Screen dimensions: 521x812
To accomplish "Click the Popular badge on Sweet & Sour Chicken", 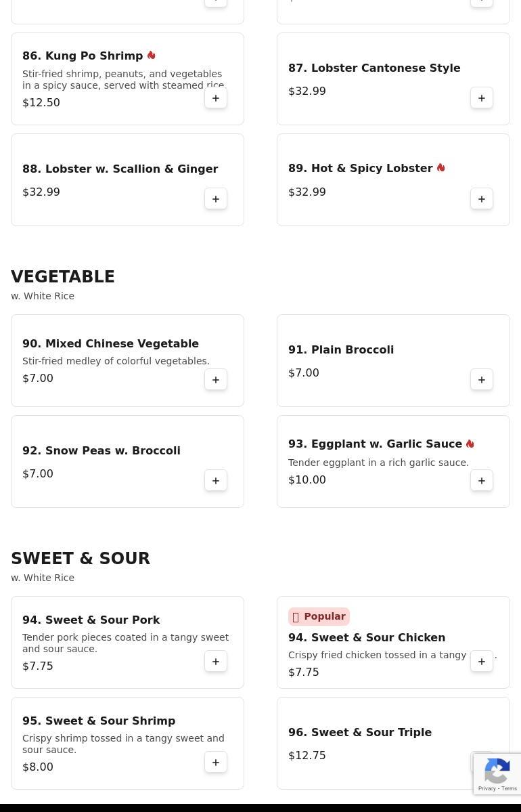I will (319, 616).
